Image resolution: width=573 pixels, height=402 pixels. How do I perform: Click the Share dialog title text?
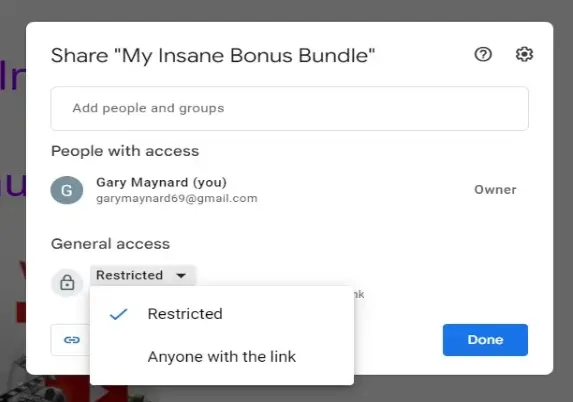[213, 56]
